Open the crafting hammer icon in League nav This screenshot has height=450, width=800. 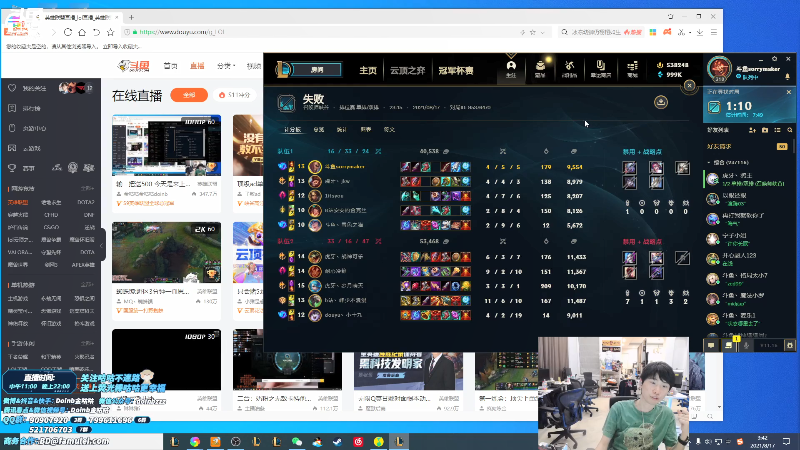(x=569, y=69)
